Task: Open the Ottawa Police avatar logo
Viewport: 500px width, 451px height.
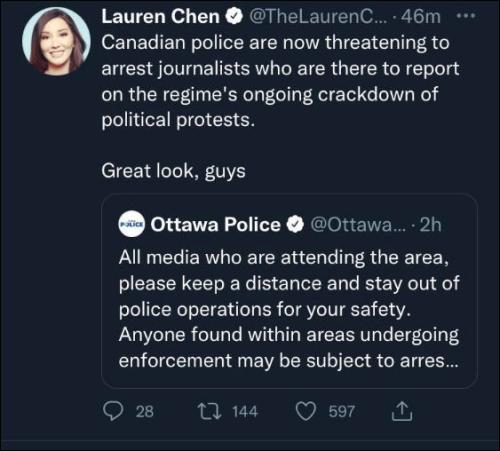Action: click(x=132, y=224)
